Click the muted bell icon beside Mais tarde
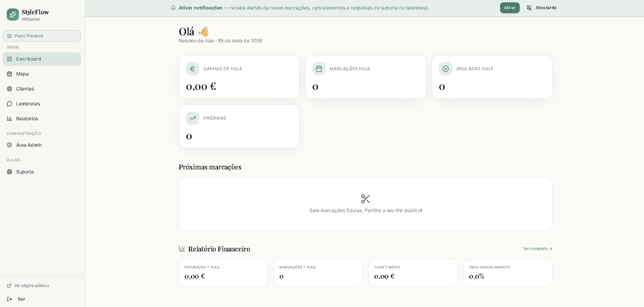Screen dimensions: 644x307 click(529, 8)
